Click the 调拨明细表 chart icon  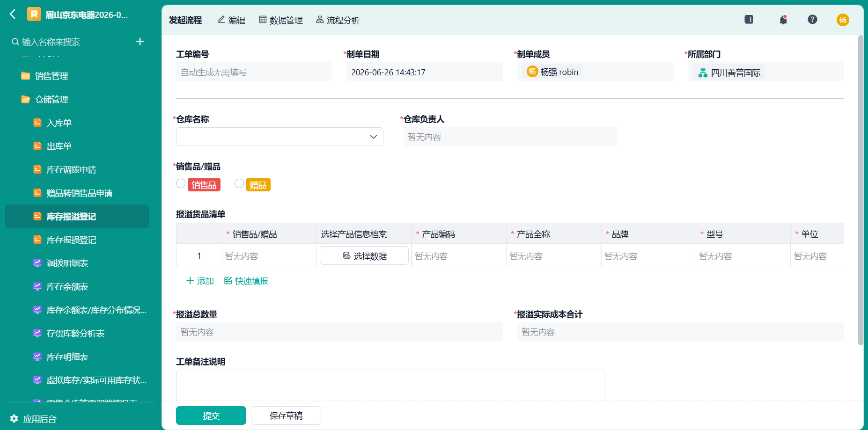[x=37, y=263]
